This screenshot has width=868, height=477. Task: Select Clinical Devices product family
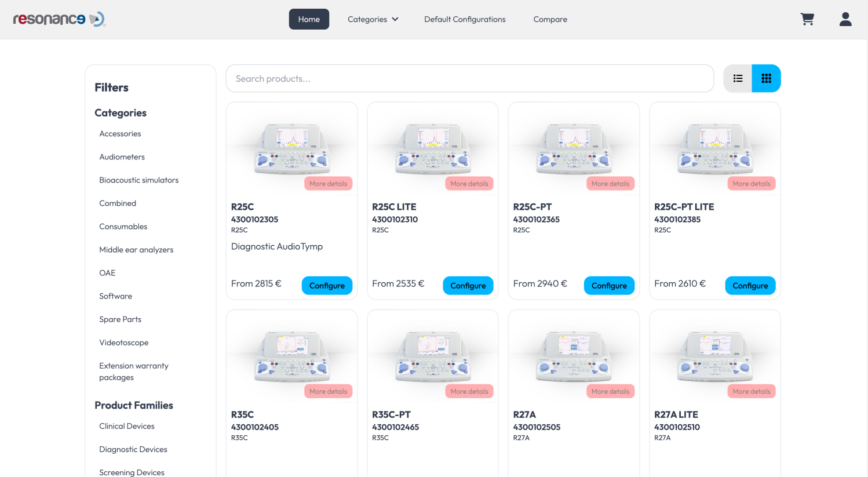tap(127, 426)
